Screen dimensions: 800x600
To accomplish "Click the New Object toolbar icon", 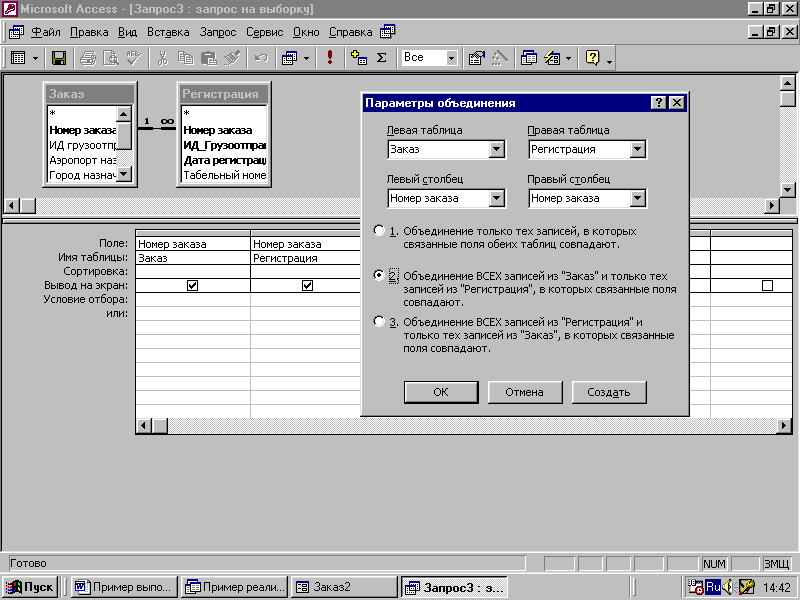I will [x=552, y=58].
